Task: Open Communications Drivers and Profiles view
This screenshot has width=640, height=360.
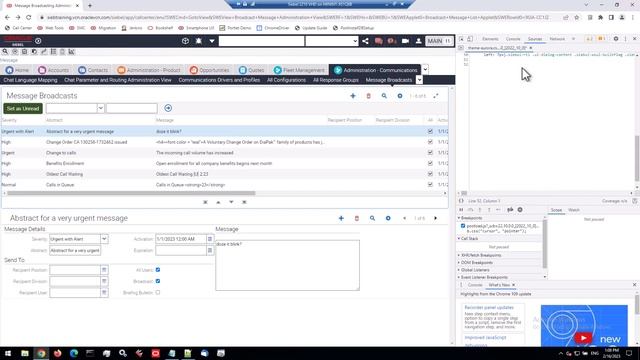Action: click(219, 80)
